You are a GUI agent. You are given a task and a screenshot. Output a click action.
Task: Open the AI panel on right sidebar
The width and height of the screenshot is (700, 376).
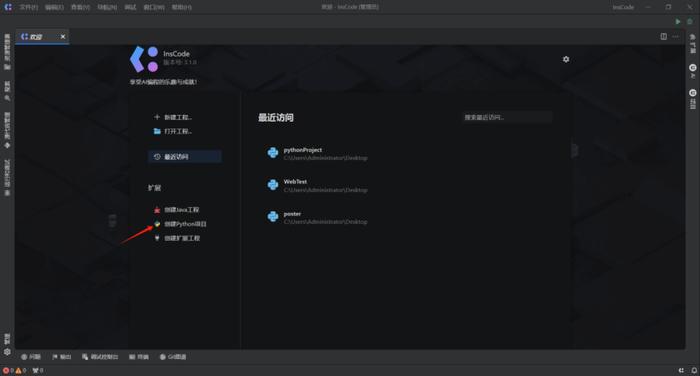pos(692,71)
